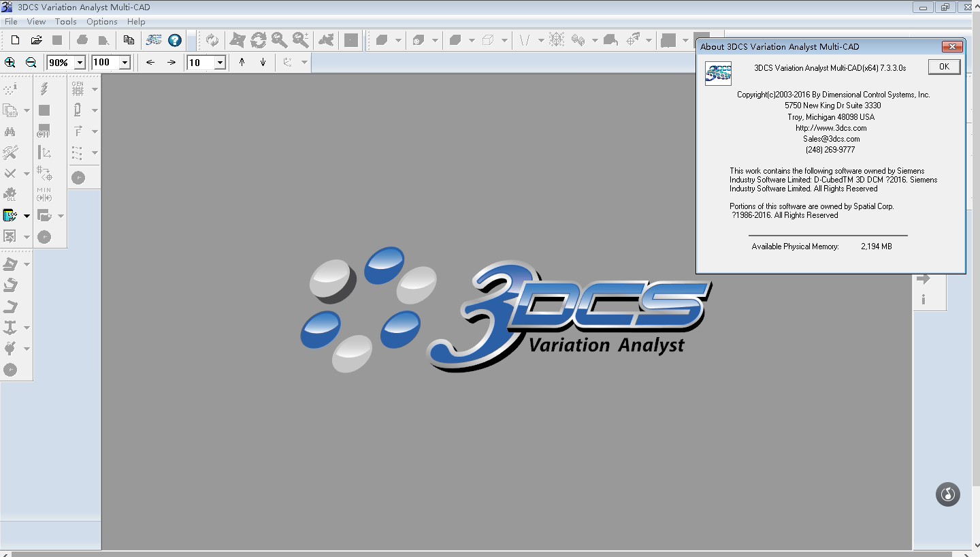Image resolution: width=980 pixels, height=557 pixels.
Task: Click the Copy icon in toolbar
Action: pos(128,40)
